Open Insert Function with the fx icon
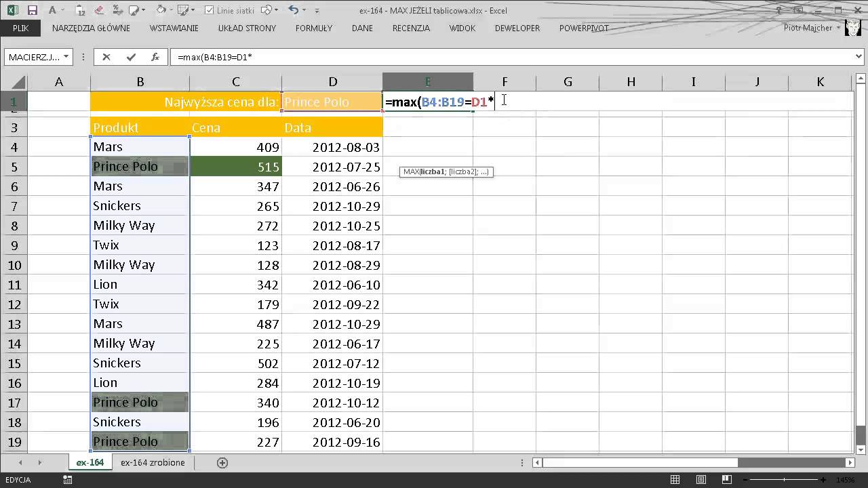 tap(155, 57)
